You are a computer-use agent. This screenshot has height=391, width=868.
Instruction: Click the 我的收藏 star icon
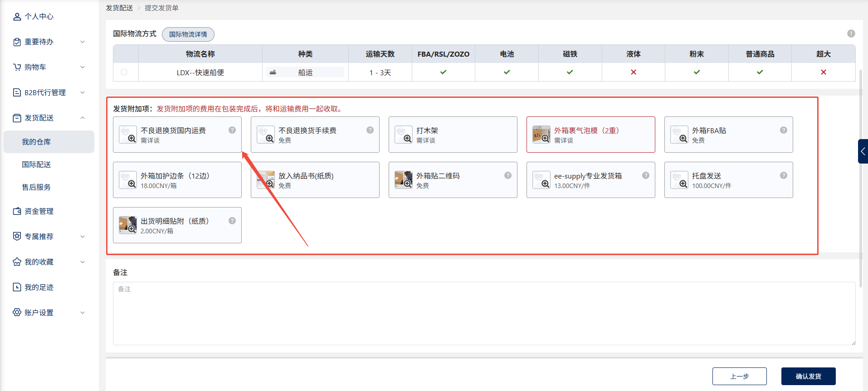(17, 262)
